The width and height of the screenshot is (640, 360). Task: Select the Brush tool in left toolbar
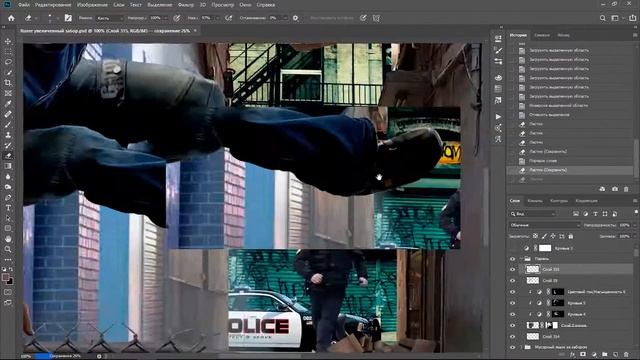pyautogui.click(x=8, y=124)
